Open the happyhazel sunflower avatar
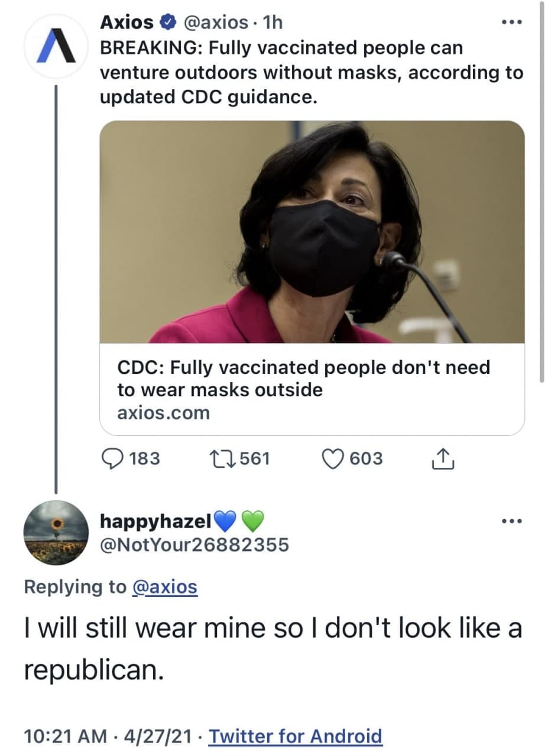This screenshot has width=548, height=756. coord(56,524)
